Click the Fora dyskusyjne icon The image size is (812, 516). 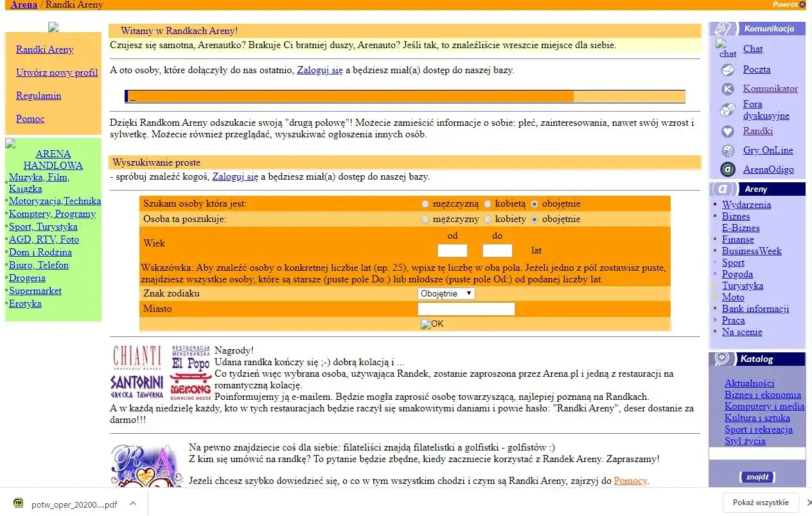coord(728,110)
